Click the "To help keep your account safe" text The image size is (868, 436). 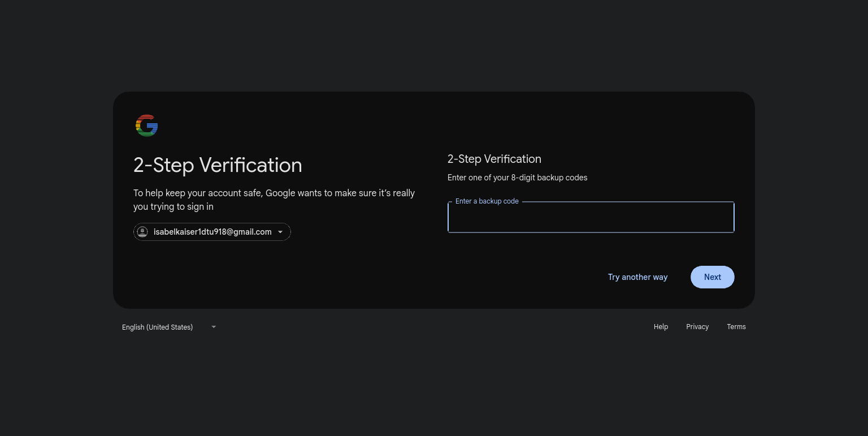point(198,193)
